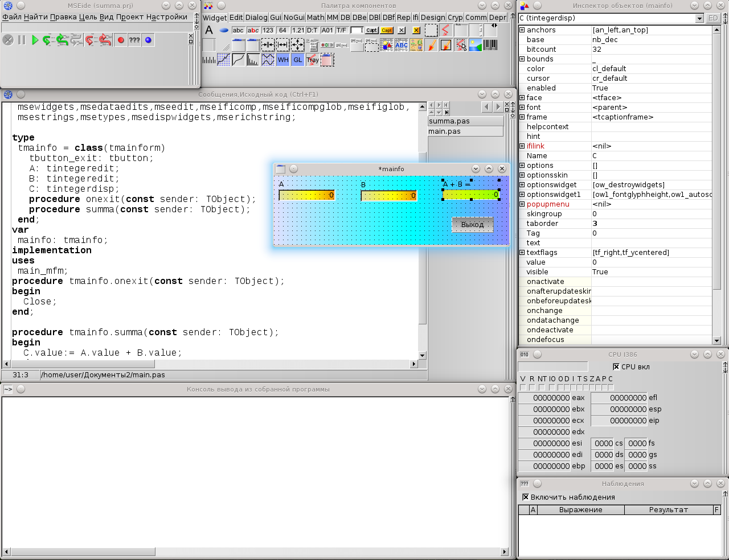Expand the font property node
This screenshot has width=729, height=560.
click(x=522, y=108)
